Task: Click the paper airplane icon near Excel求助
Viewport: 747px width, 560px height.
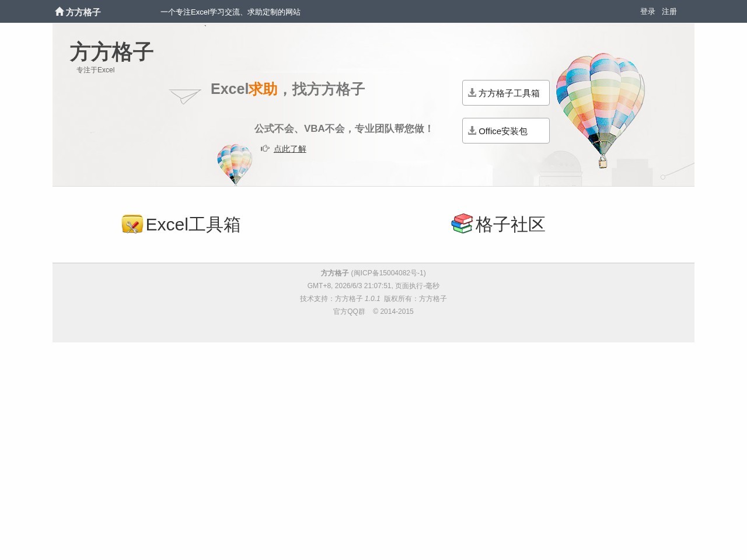Action: [185, 96]
